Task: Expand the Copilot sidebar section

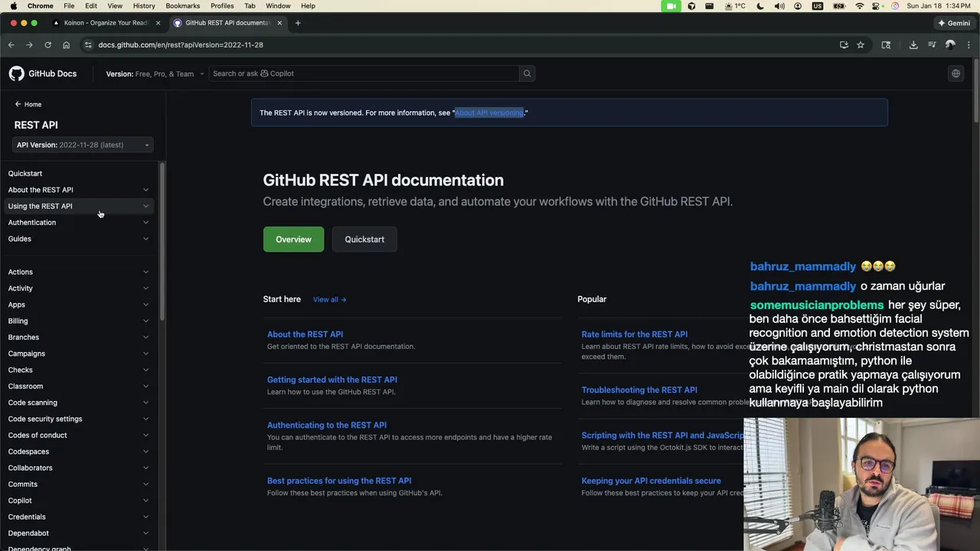Action: [x=78, y=500]
